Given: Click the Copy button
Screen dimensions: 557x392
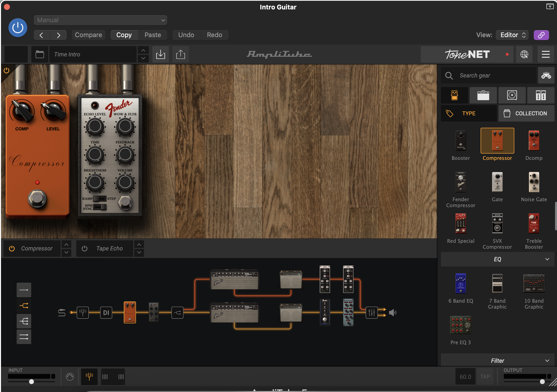Looking at the screenshot, I should coord(124,35).
